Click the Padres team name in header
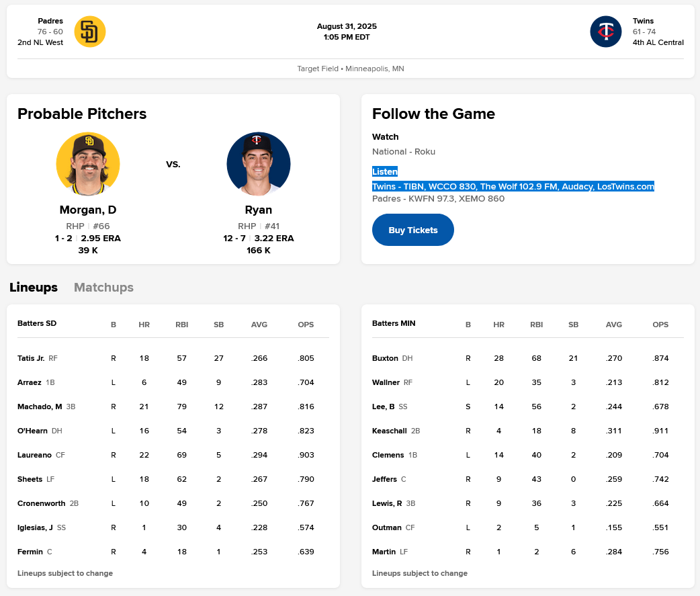 [50, 21]
